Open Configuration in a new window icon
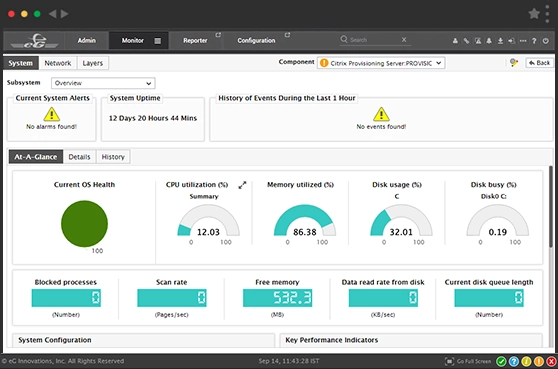The height and width of the screenshot is (369, 558). [287, 35]
